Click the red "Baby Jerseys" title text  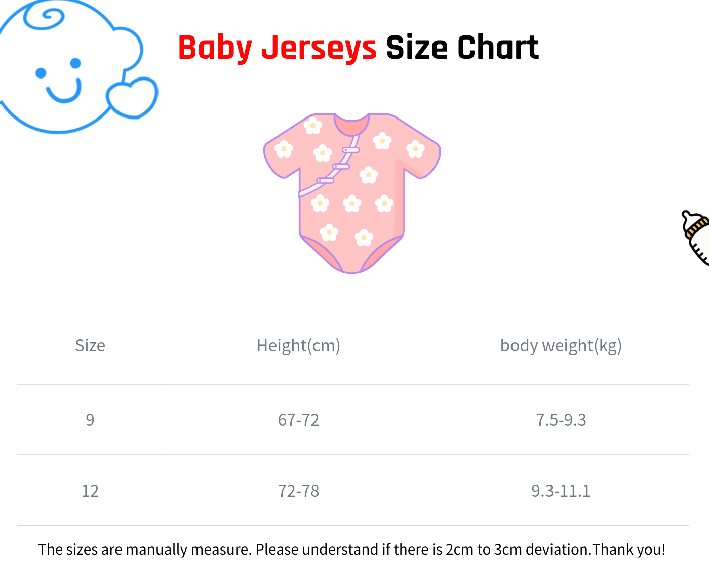point(277,48)
